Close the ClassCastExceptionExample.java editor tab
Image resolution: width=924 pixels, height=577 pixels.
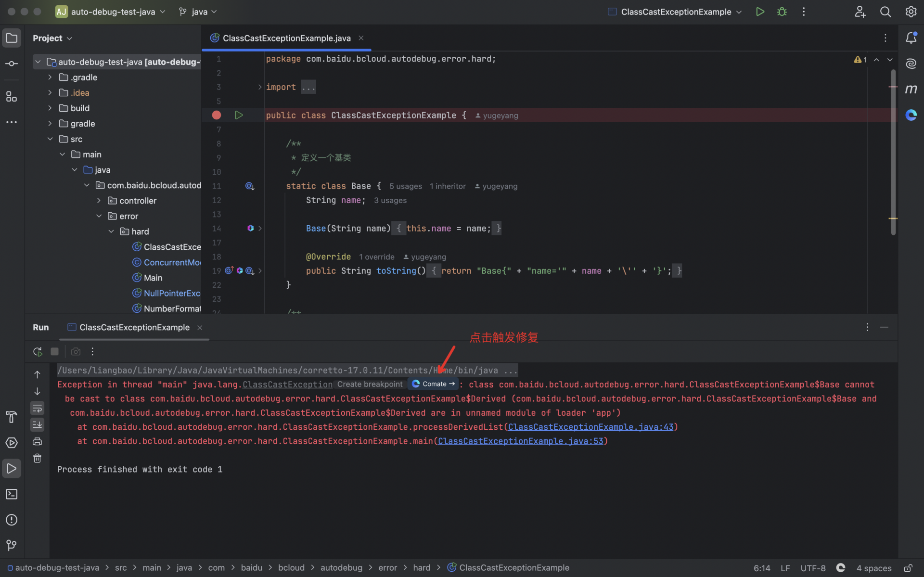(361, 38)
